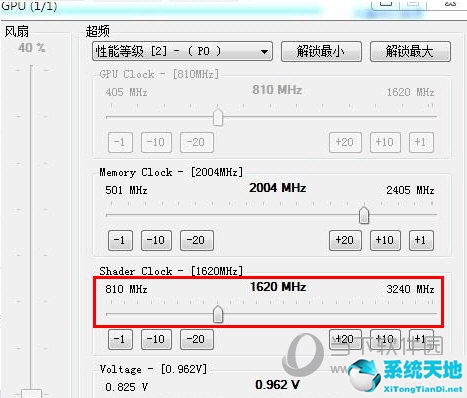Click the GPU Clock +1 button

point(421,142)
